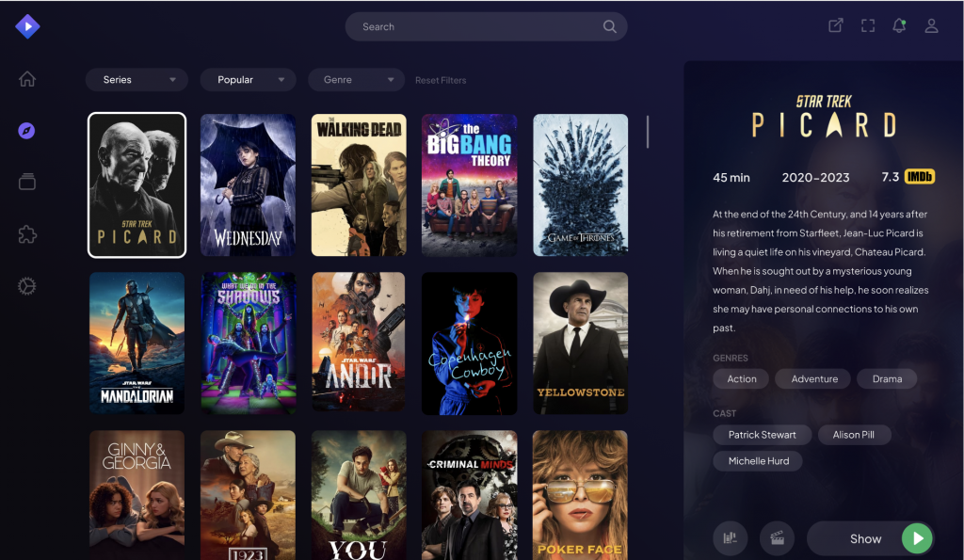Select the Patrick Stewart cast tag
The height and width of the screenshot is (560, 964).
click(x=762, y=435)
